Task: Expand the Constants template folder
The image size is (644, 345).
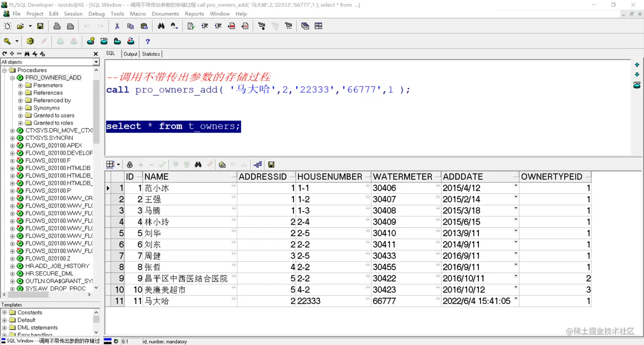Action: point(4,313)
